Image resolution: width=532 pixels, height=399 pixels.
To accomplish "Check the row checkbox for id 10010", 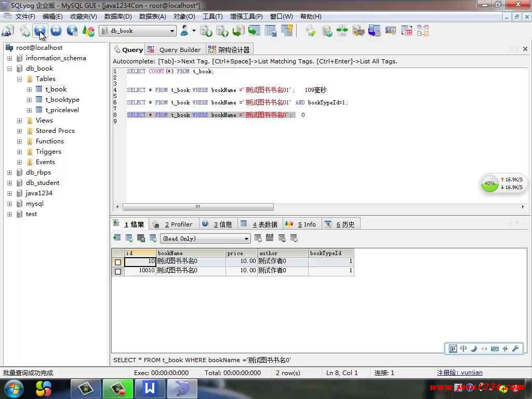I will click(x=118, y=271).
